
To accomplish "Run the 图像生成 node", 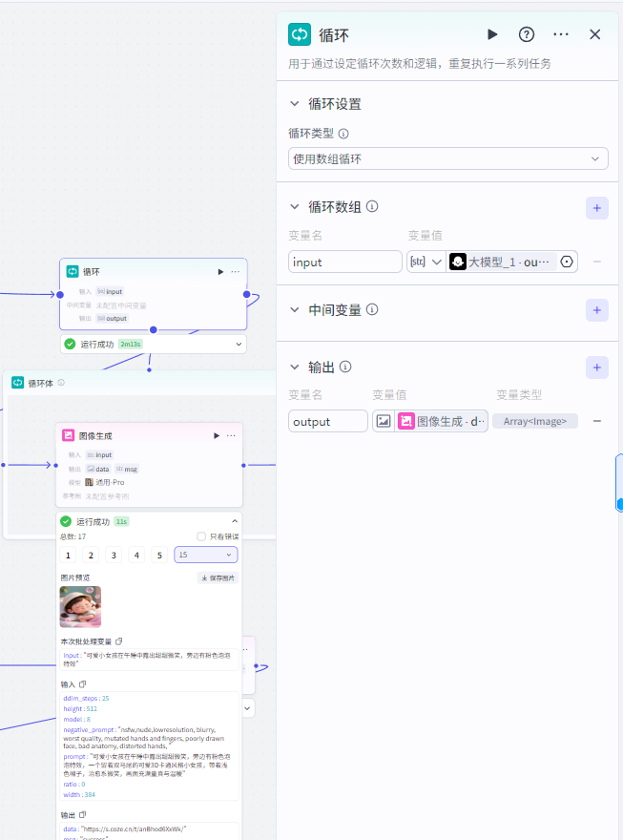I will coord(217,435).
